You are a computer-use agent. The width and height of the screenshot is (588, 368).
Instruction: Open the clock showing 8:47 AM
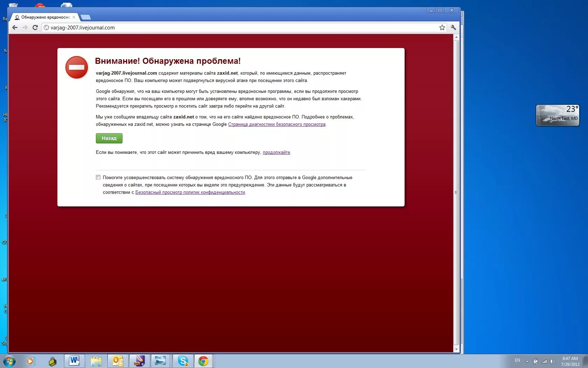tap(570, 361)
